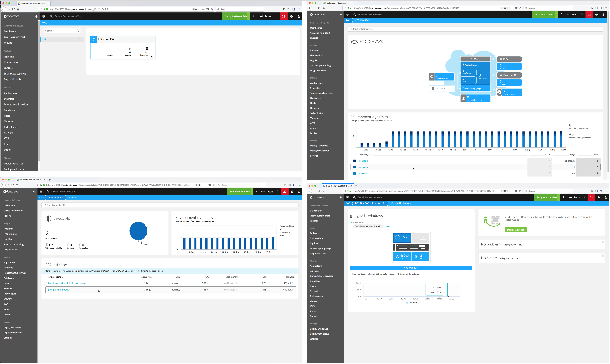Open new tab in AWS accounts browser window

pos(53,3)
